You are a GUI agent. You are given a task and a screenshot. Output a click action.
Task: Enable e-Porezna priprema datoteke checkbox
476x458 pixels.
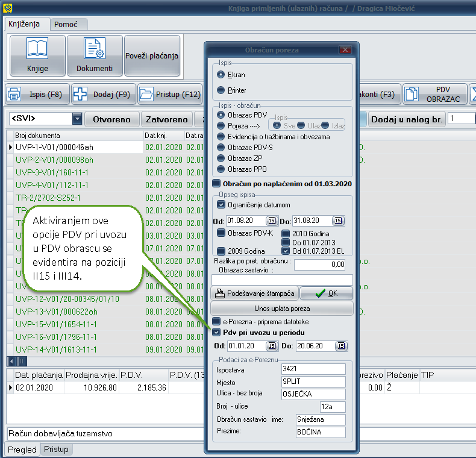(217, 322)
